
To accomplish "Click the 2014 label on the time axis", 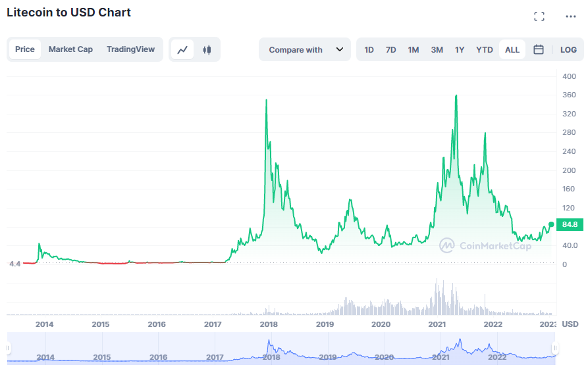I will pos(45,324).
